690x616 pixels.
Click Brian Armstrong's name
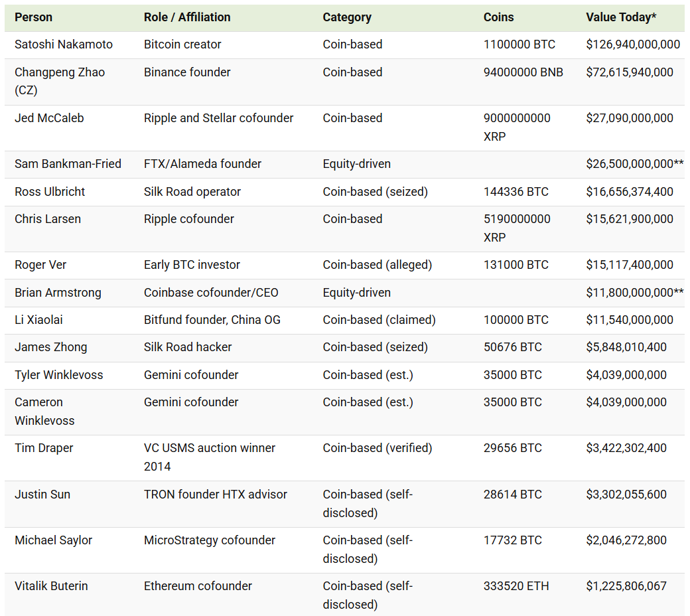58,293
